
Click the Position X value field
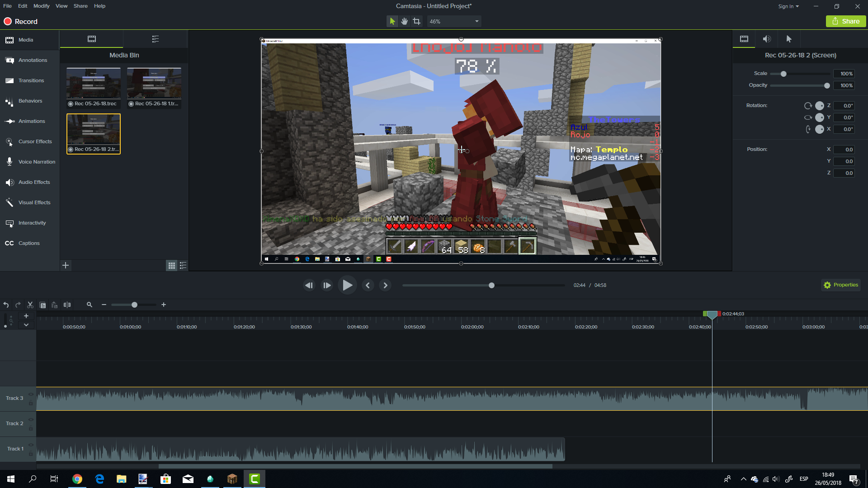point(844,150)
